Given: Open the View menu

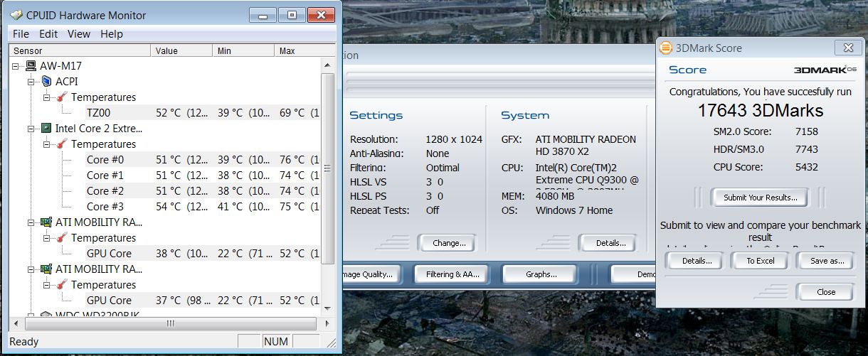Looking at the screenshot, I should pos(79,34).
